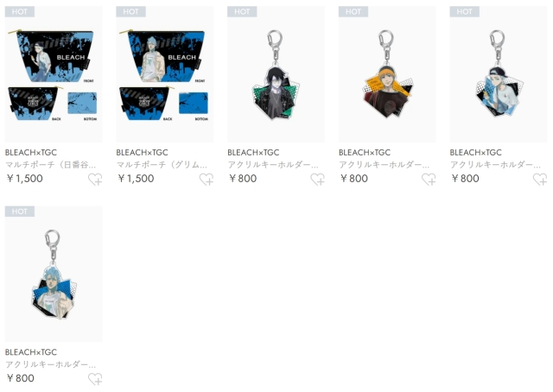Viewport: 553px width, 392px height.
Task: Open third item's アクリルキーホルダー title link
Action: coord(273,165)
